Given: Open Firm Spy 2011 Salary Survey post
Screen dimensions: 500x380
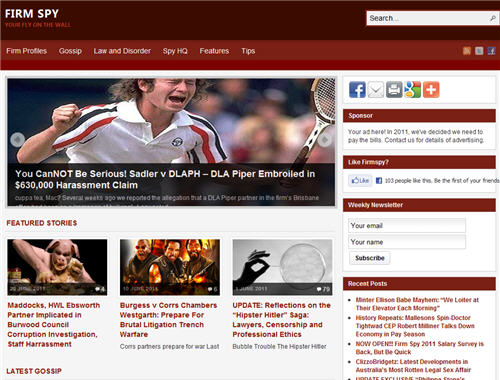Looking at the screenshot, I should 420,348.
